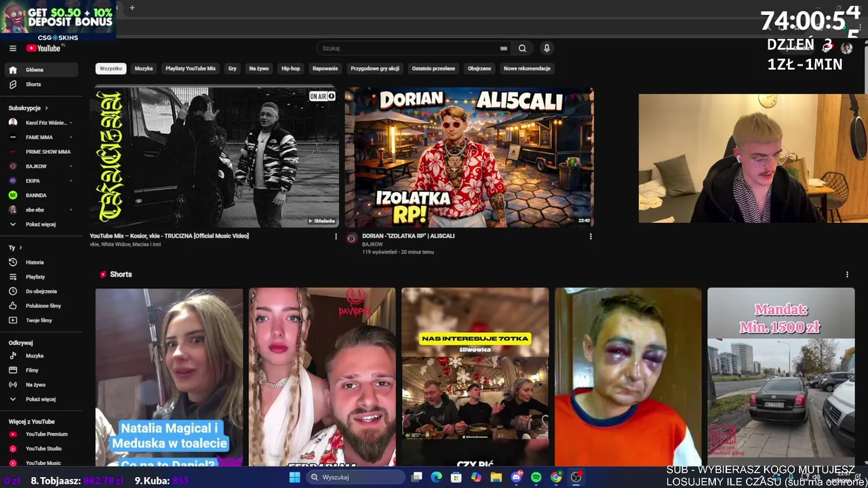Click the search magnifier button
The height and width of the screenshot is (488, 868).
(x=522, y=48)
